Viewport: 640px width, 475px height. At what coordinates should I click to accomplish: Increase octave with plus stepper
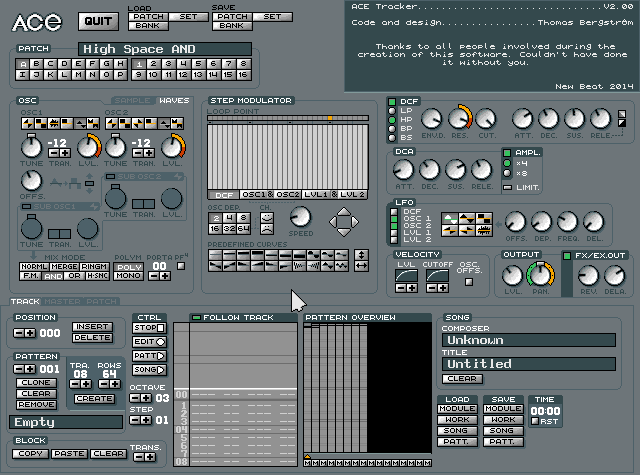point(146,398)
